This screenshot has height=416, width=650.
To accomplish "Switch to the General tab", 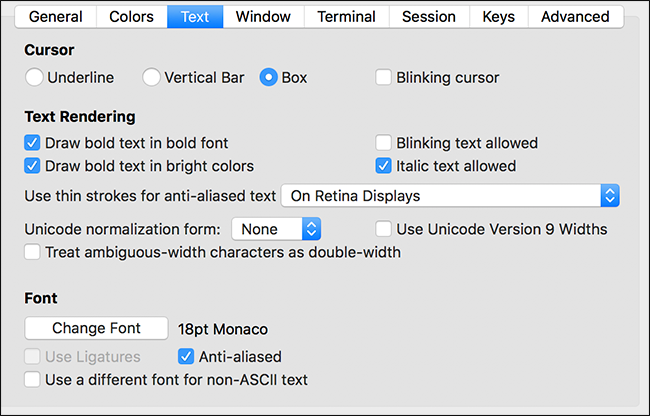I will [x=55, y=17].
